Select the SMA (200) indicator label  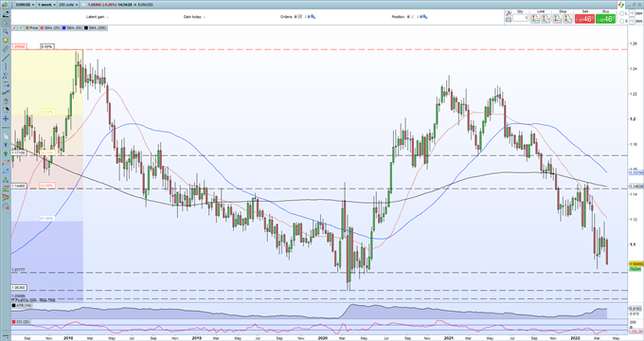(x=96, y=27)
